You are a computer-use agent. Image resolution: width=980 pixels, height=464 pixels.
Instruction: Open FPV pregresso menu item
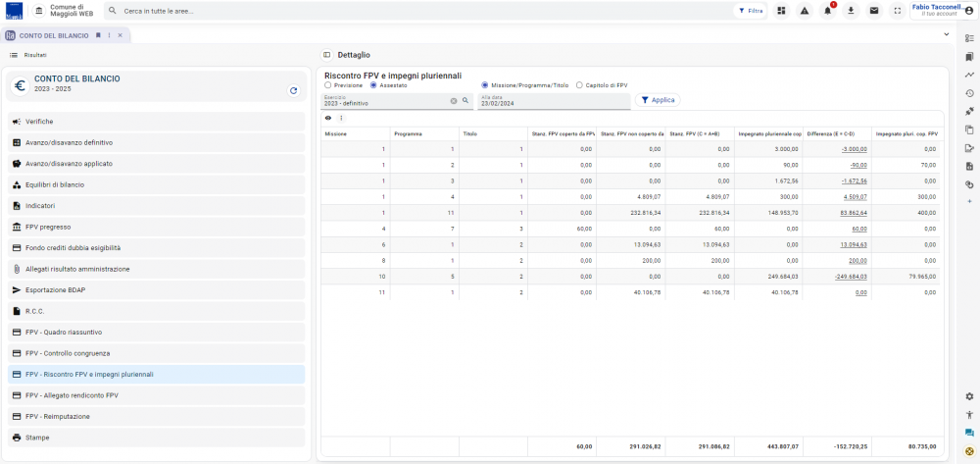[156, 227]
